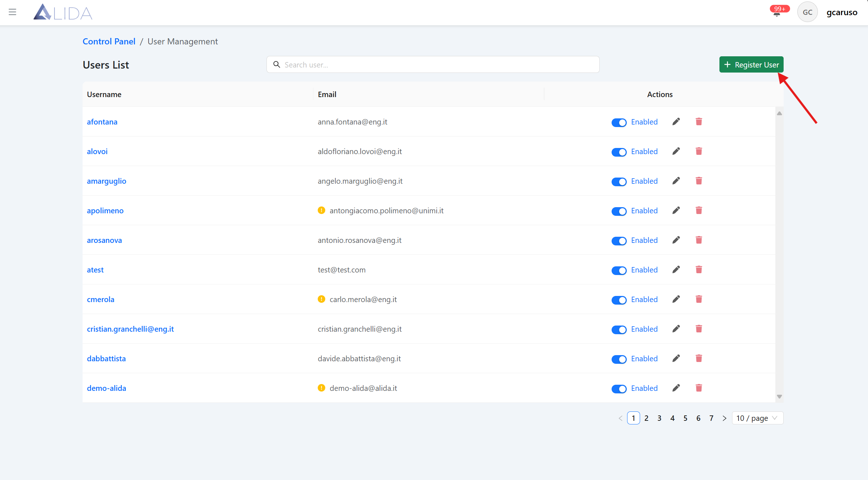Delete user dabbattista with trash icon
This screenshot has height=480, width=868.
[699, 358]
